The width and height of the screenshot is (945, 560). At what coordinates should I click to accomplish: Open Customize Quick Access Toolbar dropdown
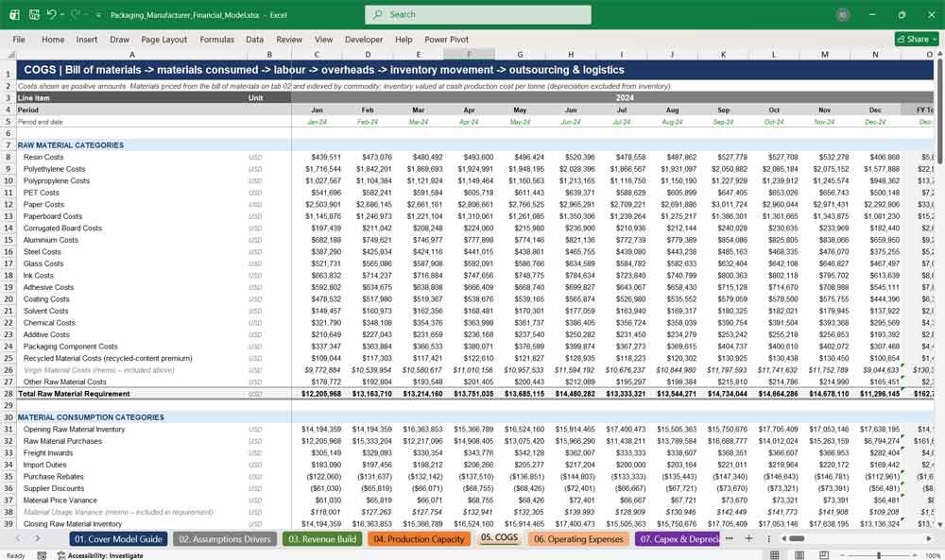coord(98,15)
